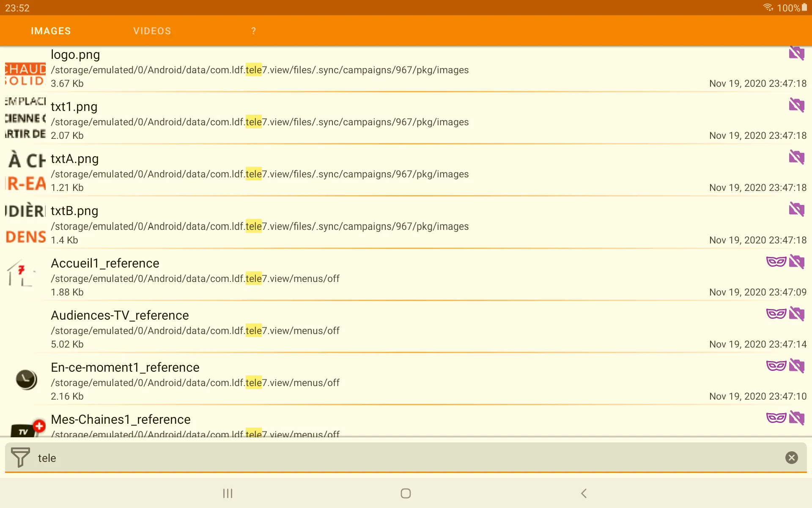Open the txtA.png thumbnail
812x508 pixels.
point(25,170)
